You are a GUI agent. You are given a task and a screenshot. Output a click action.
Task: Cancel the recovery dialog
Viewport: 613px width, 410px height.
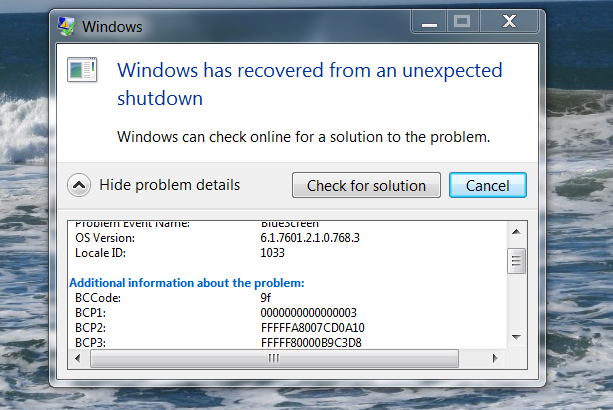(488, 185)
